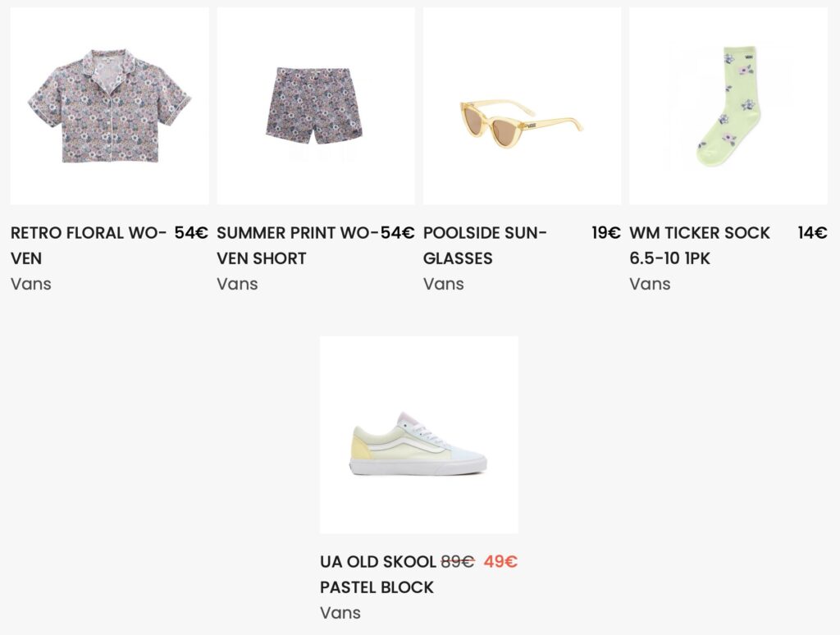Click the 14€ sock price
The image size is (840, 635).
[812, 233]
